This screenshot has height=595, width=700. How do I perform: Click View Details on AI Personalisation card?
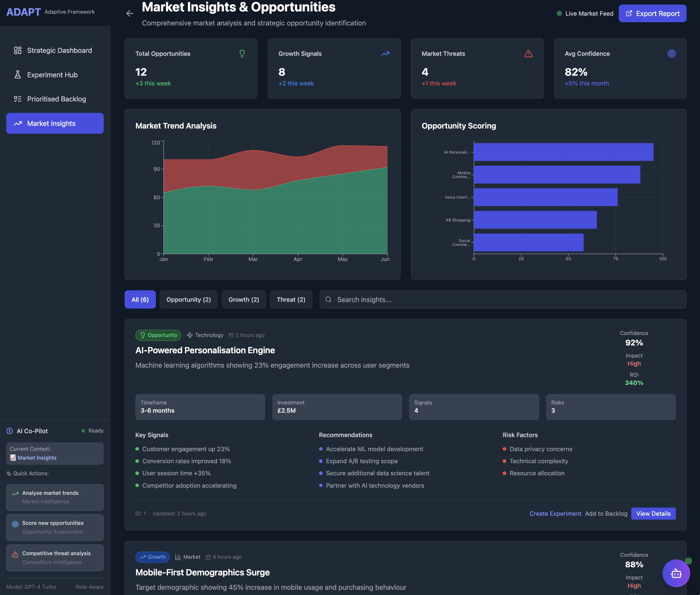653,513
